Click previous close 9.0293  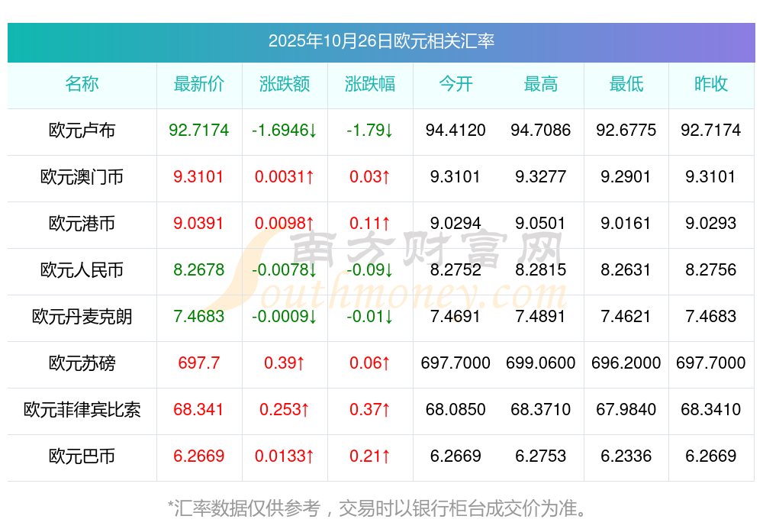click(711, 224)
